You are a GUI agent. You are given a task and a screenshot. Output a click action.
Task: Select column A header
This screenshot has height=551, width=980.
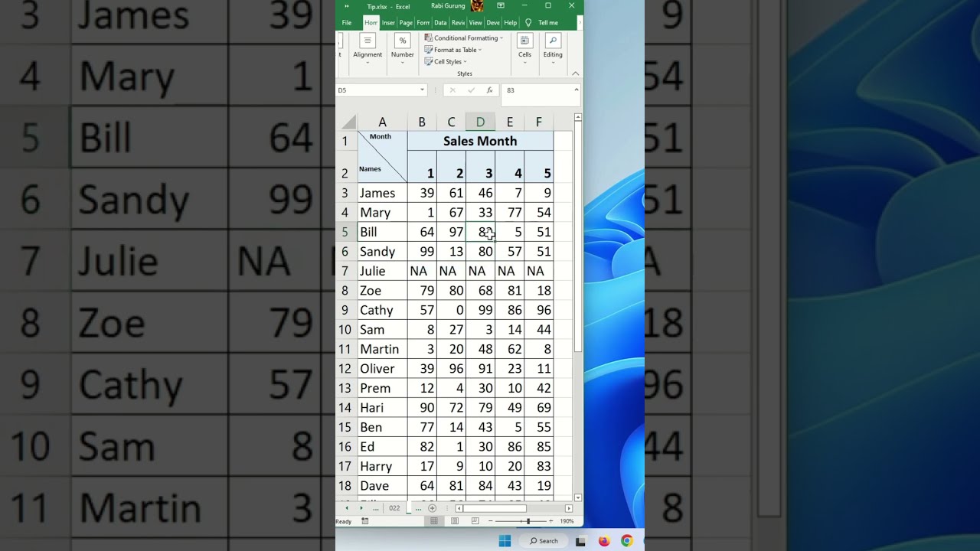[382, 122]
